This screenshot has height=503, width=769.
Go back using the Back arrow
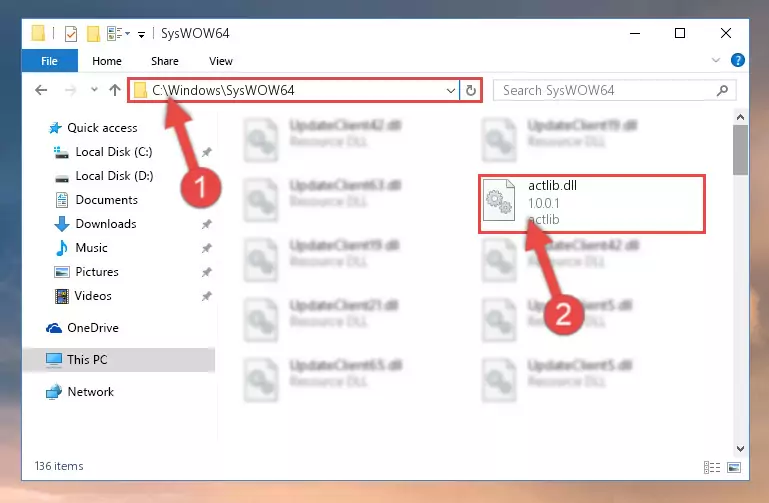(41, 90)
